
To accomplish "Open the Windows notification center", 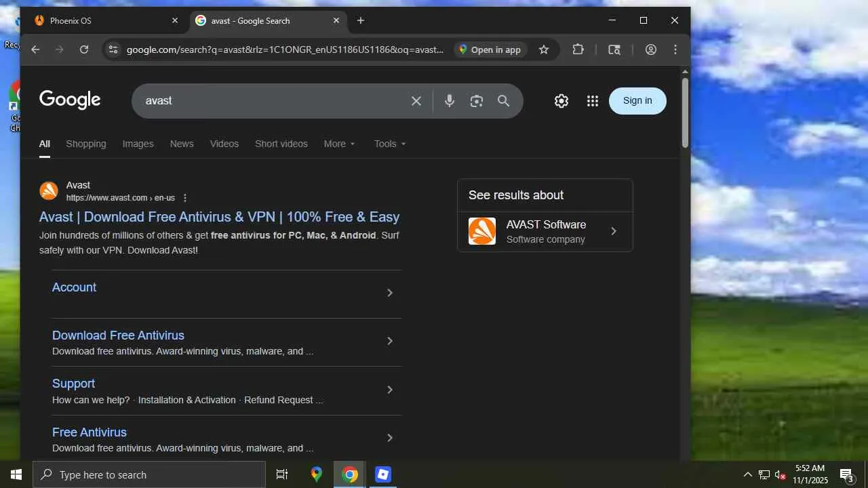I will (847, 474).
